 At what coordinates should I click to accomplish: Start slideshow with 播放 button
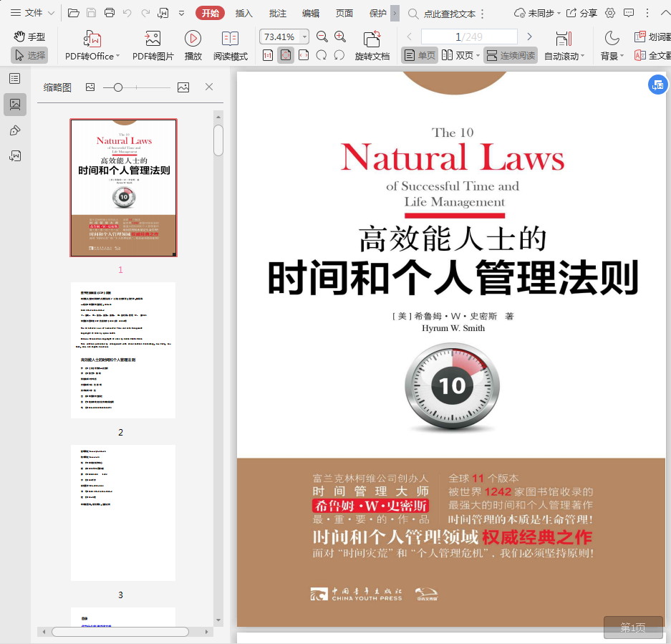193,46
